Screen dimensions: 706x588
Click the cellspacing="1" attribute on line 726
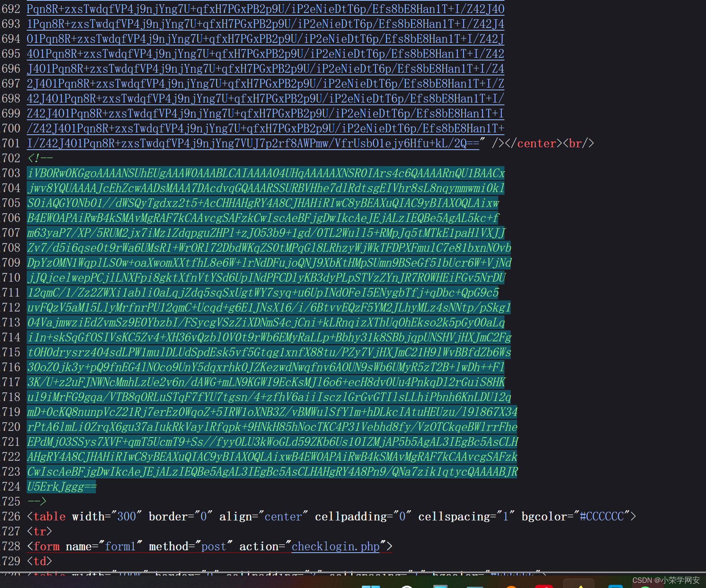466,516
